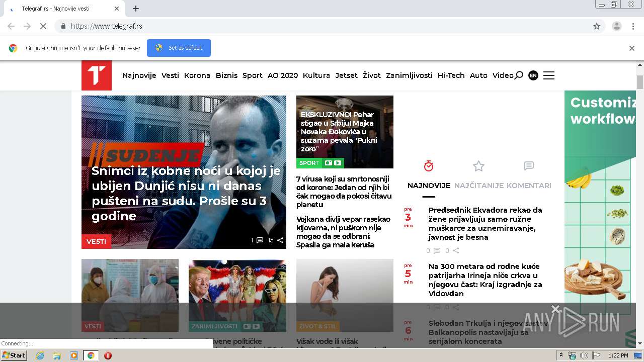Open volume control in system tray
This screenshot has height=362, width=644.
(584, 355)
